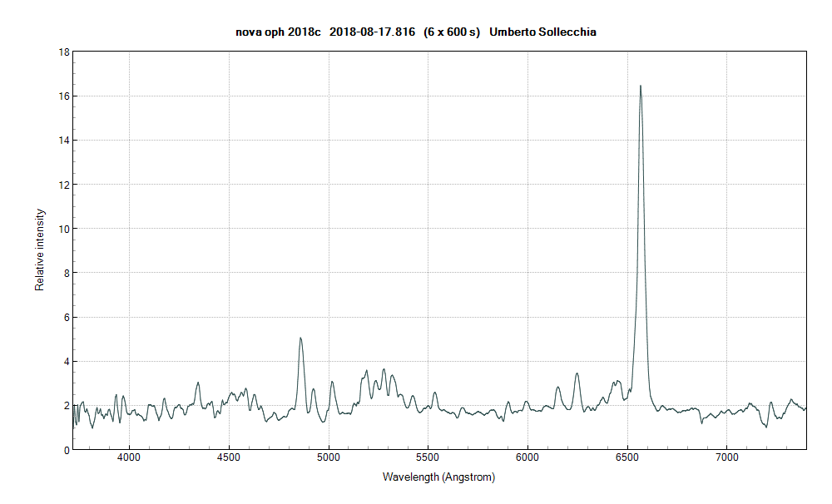
Task: Click the 'Wavelength (Angstrom)' axis label
Action: point(438,477)
